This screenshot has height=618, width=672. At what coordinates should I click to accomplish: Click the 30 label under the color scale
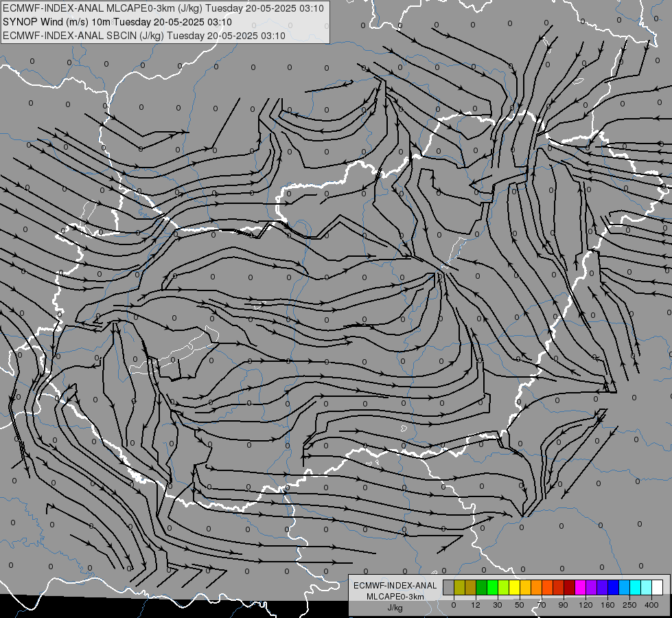(498, 605)
